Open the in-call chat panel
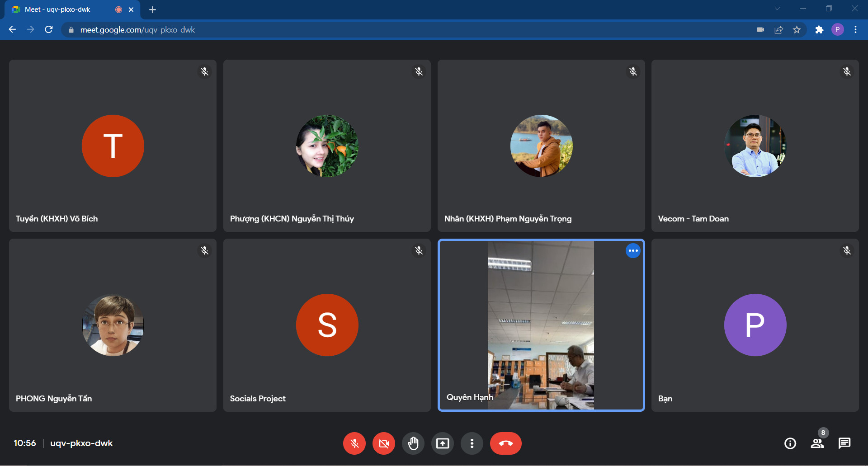868x466 pixels. [x=844, y=443]
